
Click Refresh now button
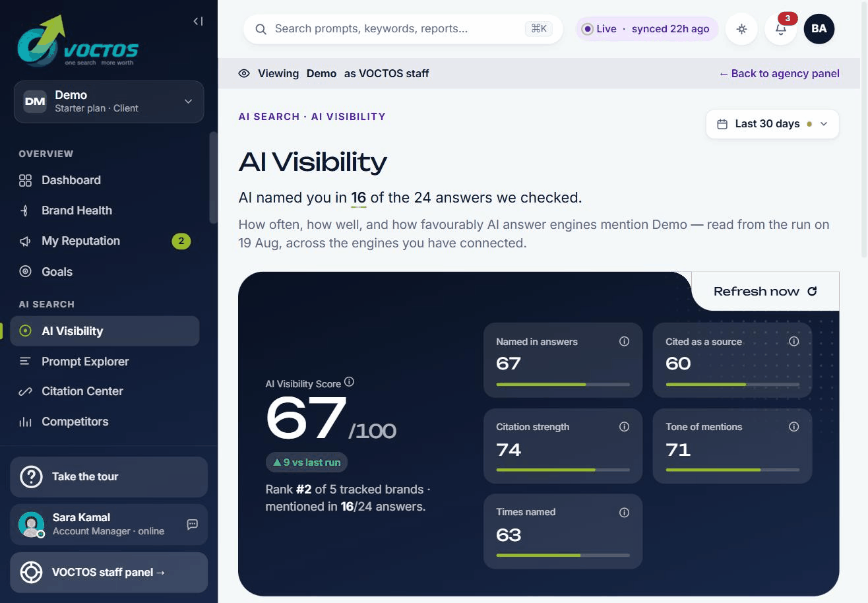point(765,291)
